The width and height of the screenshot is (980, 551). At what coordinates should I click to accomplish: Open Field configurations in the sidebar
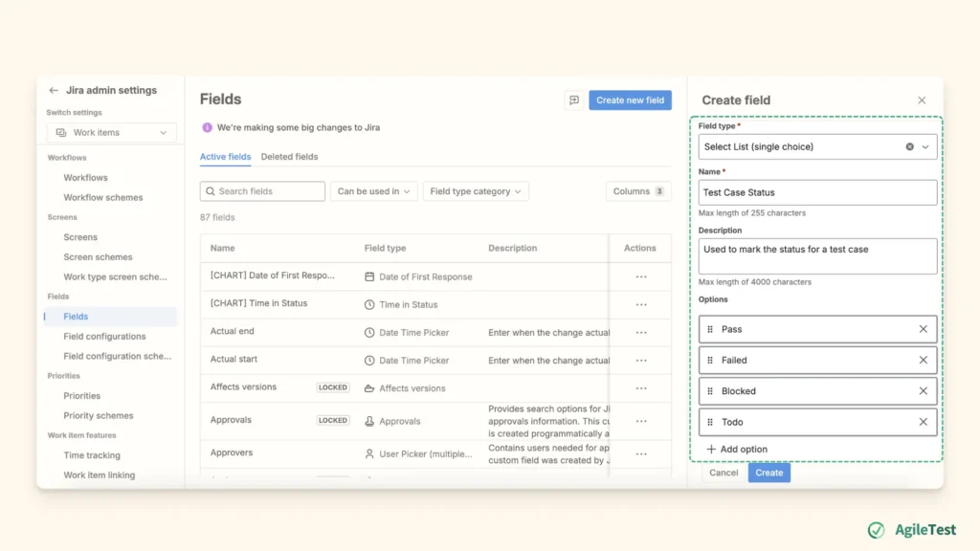click(104, 336)
